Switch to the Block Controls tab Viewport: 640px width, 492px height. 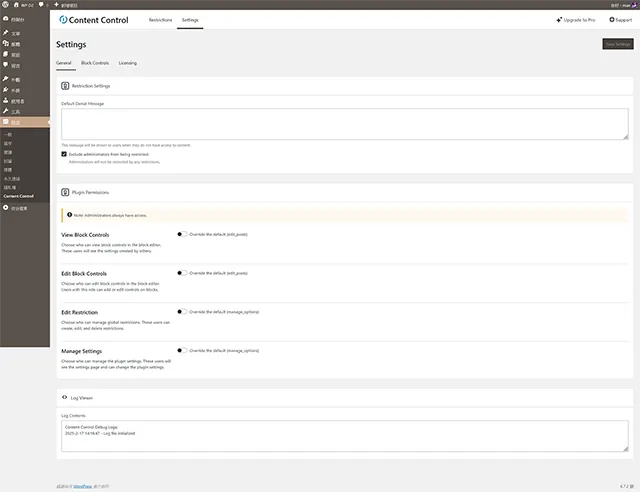coord(95,63)
